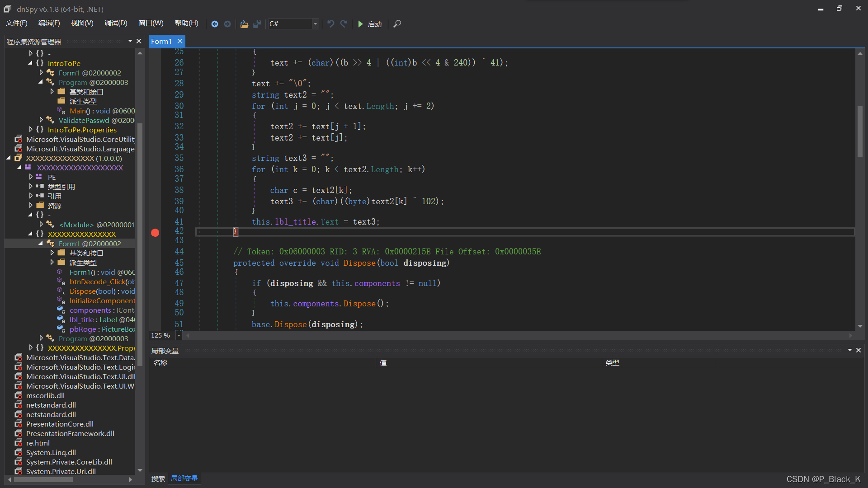Toggle the red breakpoint on line 42
868x488 pixels.
click(155, 233)
